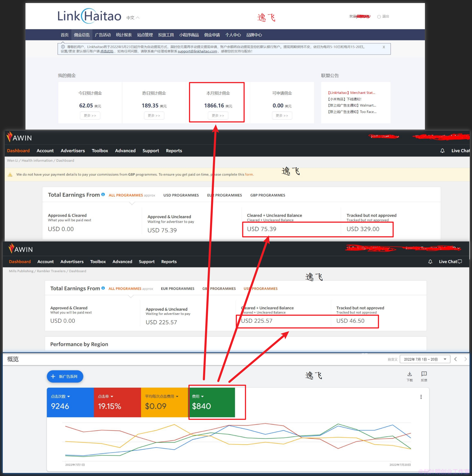Viewport: 472px width, 476px height.
Task: Open the three-dot chart options menu
Action: point(421,397)
